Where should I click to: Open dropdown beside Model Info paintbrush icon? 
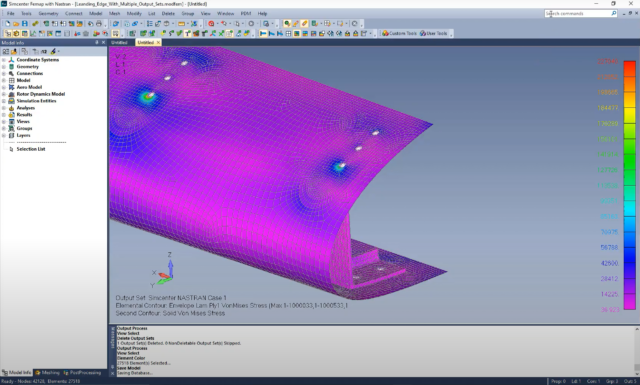(59, 51)
